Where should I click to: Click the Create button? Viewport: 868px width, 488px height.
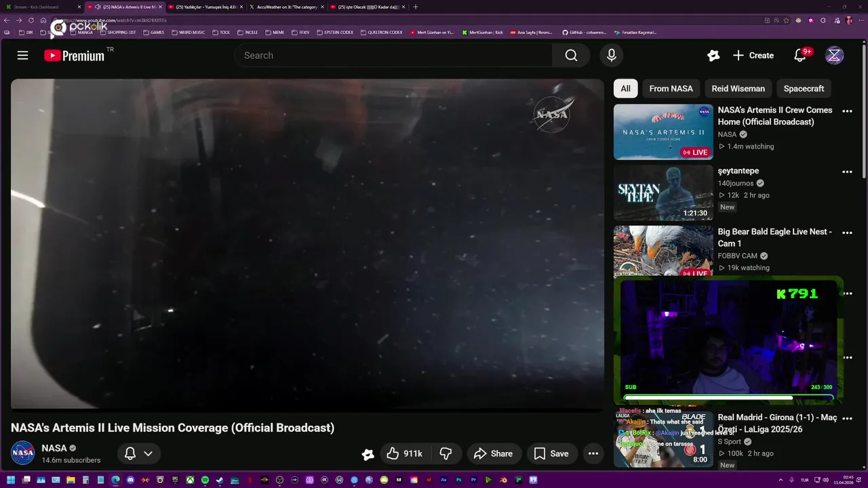coord(753,56)
